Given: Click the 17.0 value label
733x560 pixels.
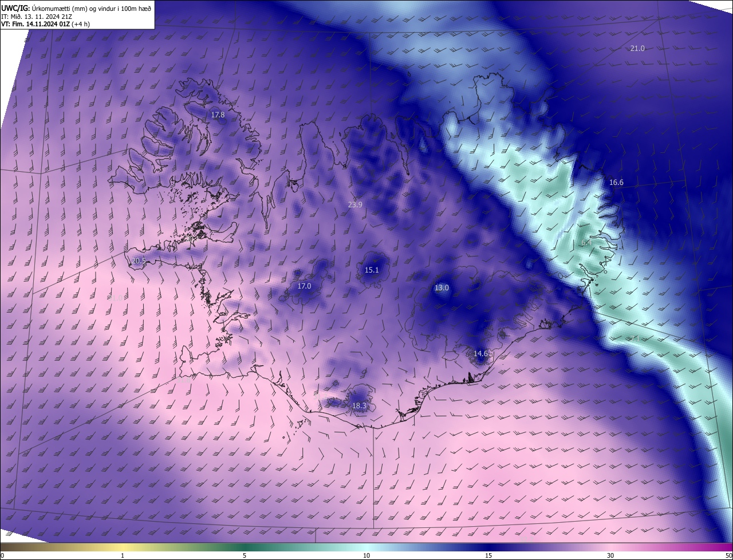Looking at the screenshot, I should [x=304, y=286].
